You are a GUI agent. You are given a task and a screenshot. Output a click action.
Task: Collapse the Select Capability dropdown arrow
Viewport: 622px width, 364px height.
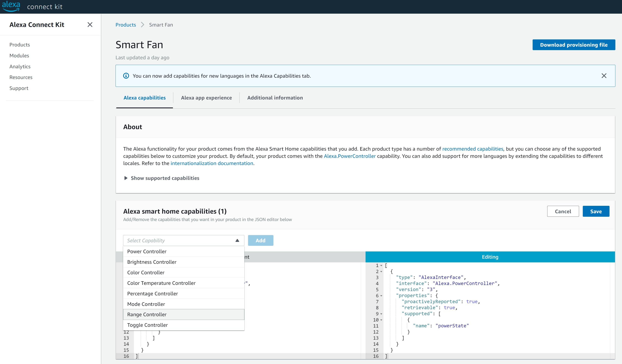pyautogui.click(x=237, y=240)
